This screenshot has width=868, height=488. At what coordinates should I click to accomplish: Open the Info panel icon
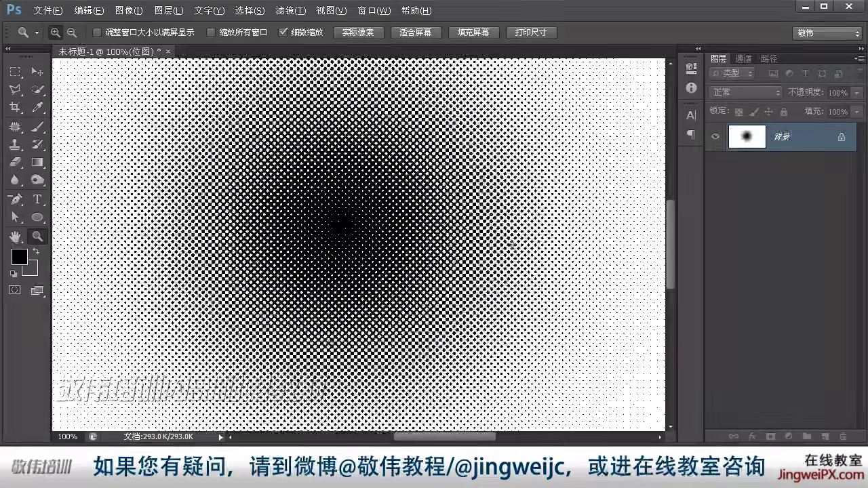691,88
